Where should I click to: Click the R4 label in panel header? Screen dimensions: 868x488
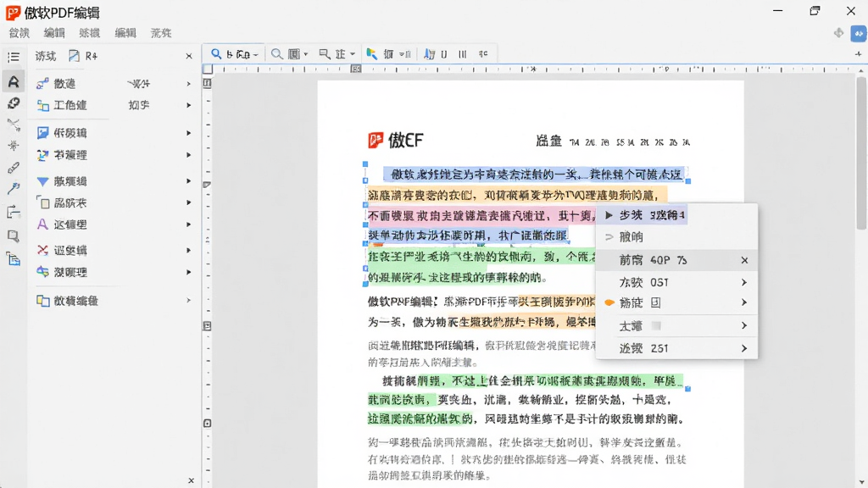coord(92,56)
